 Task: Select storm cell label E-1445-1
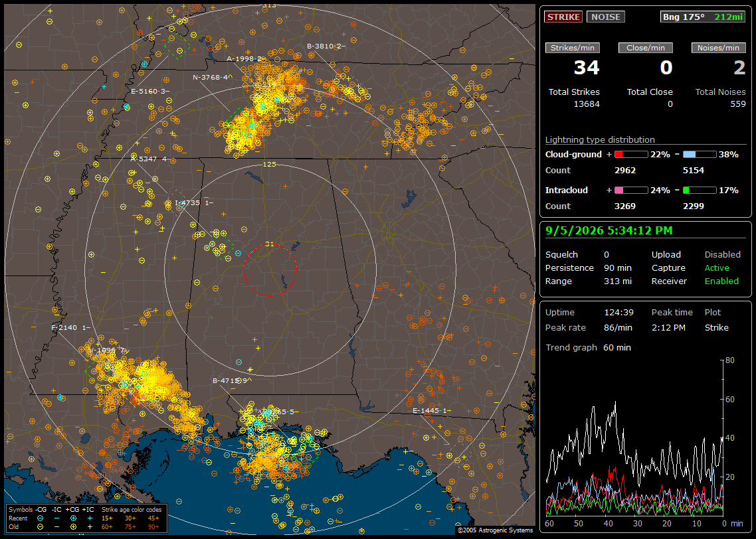pyautogui.click(x=431, y=411)
